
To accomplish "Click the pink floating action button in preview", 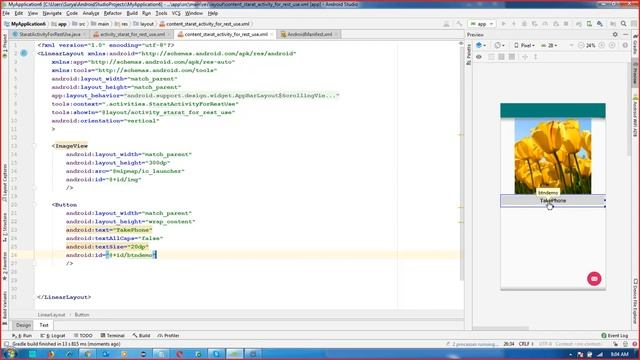I will click(x=594, y=278).
